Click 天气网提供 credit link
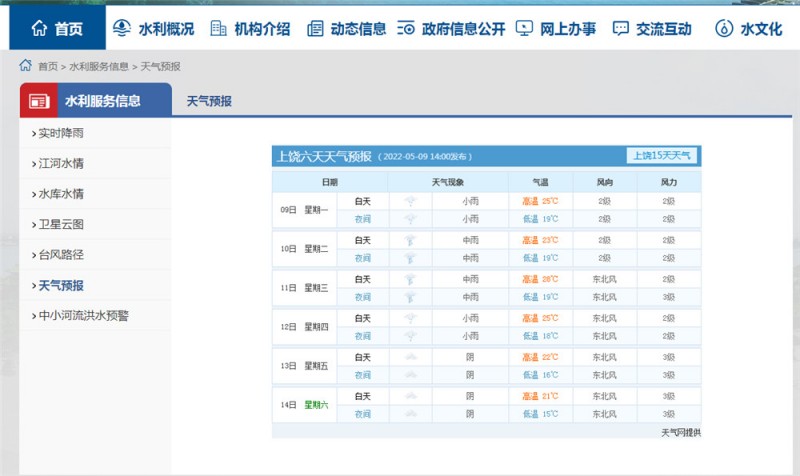 [681, 433]
